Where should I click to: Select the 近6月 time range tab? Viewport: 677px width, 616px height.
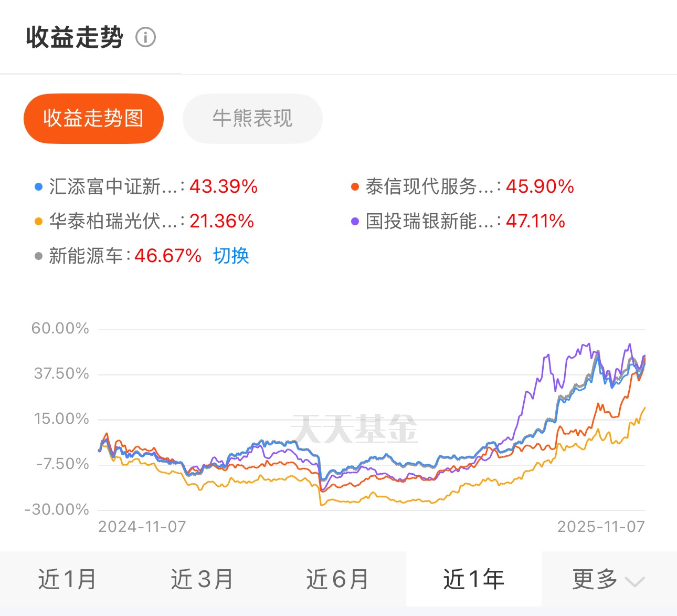coord(337,579)
